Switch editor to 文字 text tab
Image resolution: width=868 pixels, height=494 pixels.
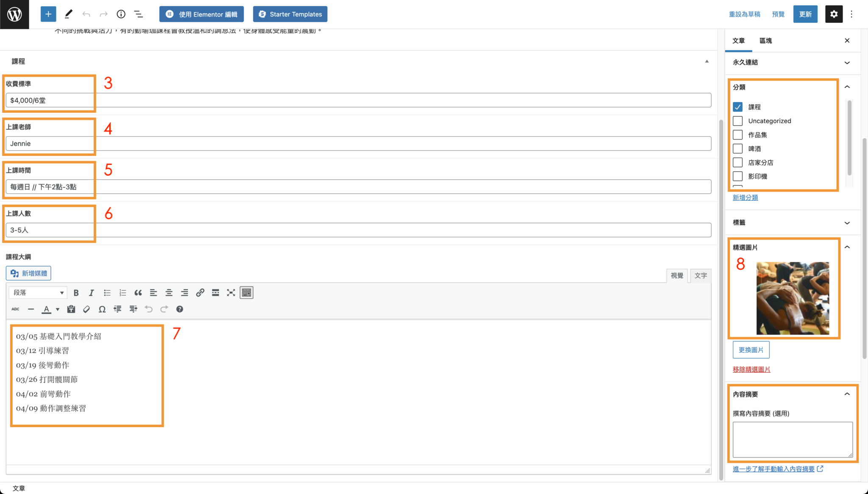[x=701, y=276]
